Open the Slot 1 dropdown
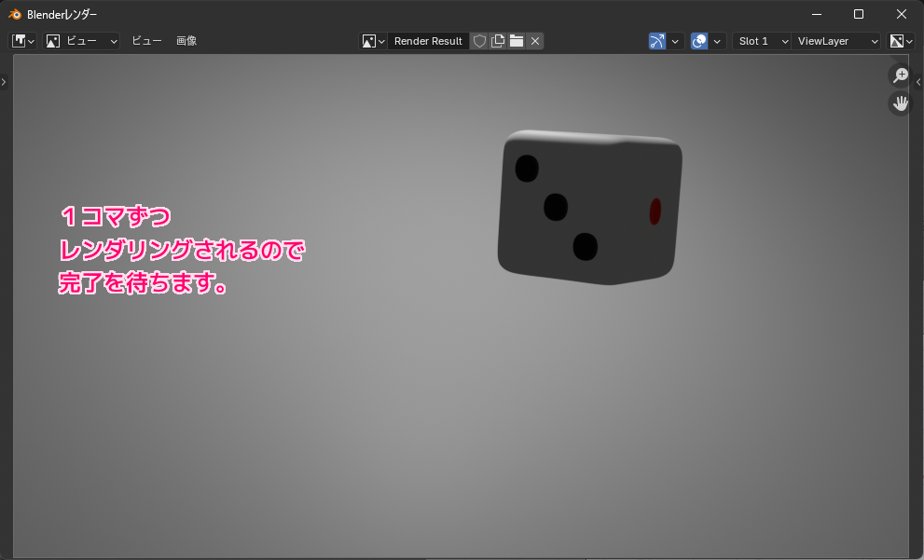 click(x=761, y=40)
